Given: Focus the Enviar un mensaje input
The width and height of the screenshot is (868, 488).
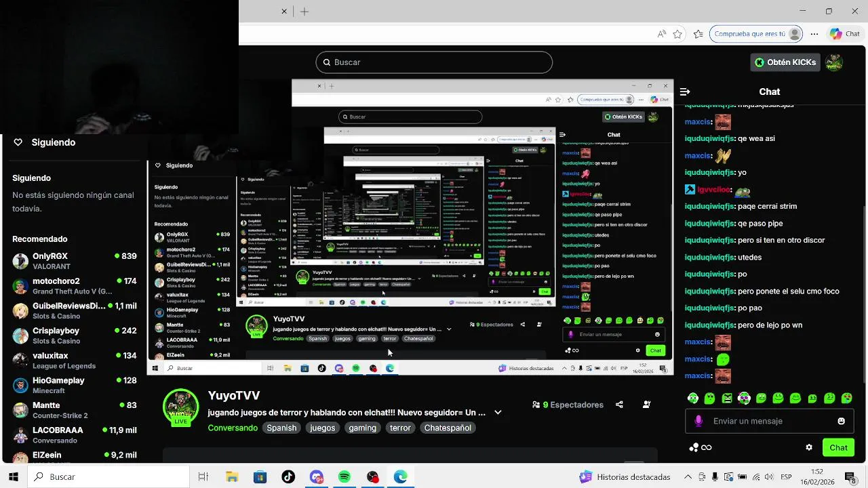Looking at the screenshot, I should click(x=769, y=421).
